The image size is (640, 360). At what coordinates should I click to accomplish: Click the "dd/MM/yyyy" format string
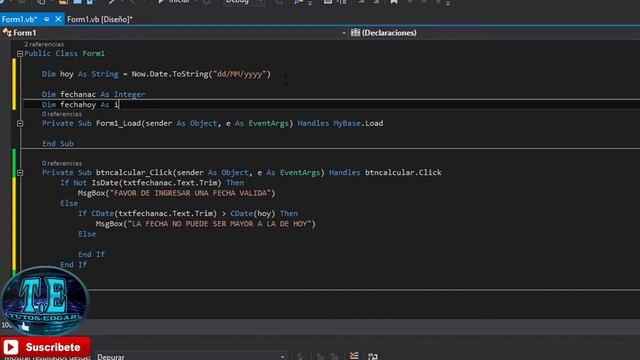pos(240,74)
